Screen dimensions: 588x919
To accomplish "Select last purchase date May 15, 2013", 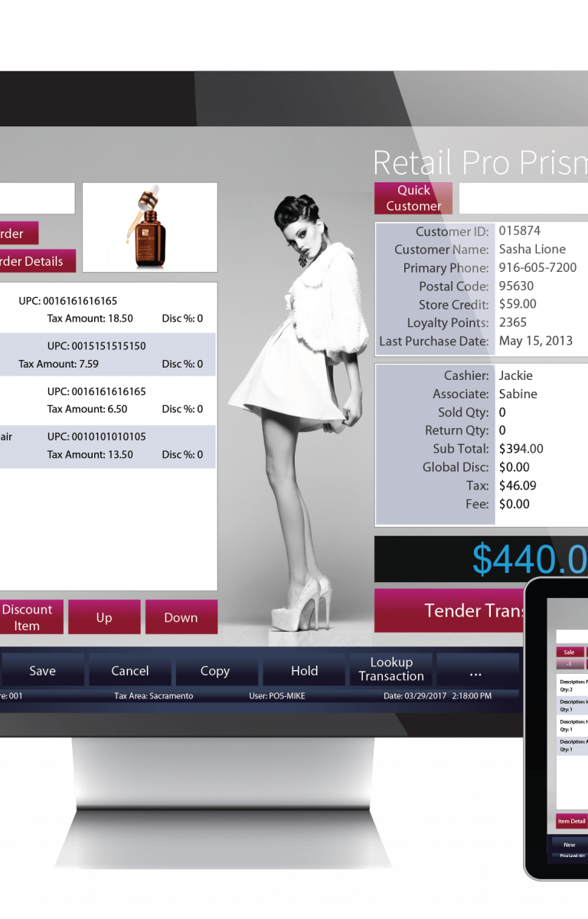I will pyautogui.click(x=536, y=341).
